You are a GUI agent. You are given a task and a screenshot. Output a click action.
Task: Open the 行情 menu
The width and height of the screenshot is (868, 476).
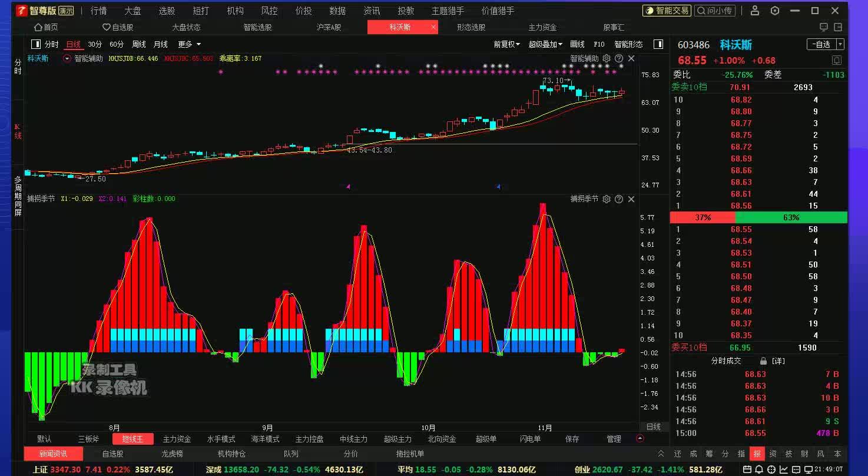click(99, 11)
